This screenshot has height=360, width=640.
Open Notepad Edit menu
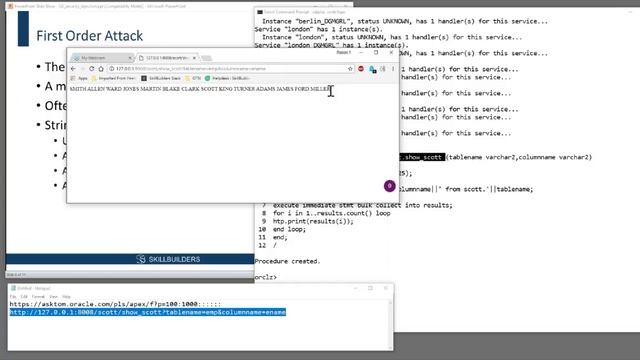24,297
